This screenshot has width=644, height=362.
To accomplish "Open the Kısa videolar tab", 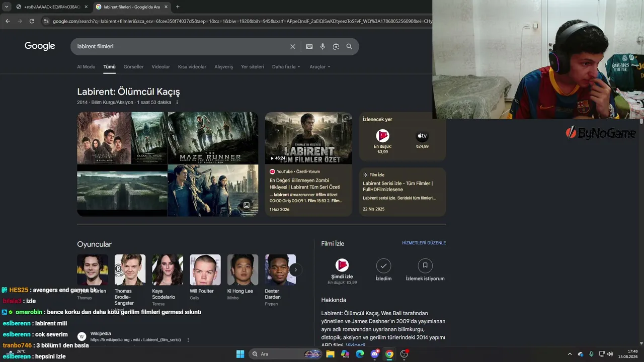I will pyautogui.click(x=192, y=67).
